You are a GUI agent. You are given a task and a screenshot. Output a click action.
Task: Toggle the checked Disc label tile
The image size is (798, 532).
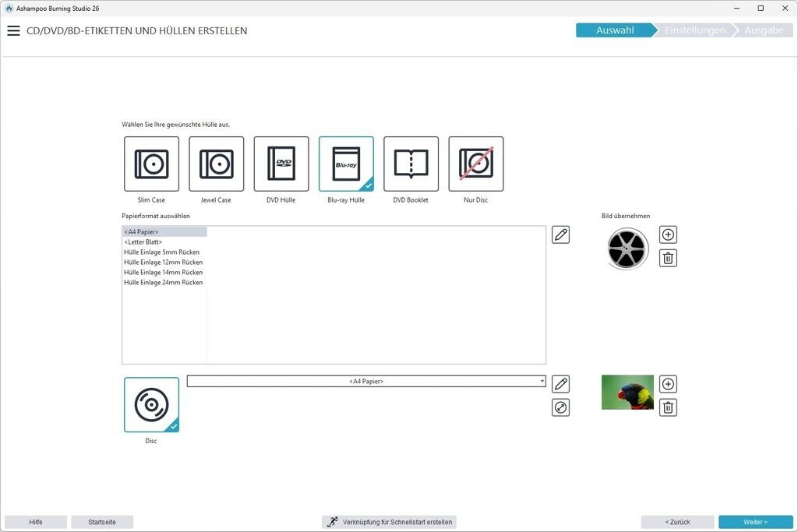tap(151, 404)
